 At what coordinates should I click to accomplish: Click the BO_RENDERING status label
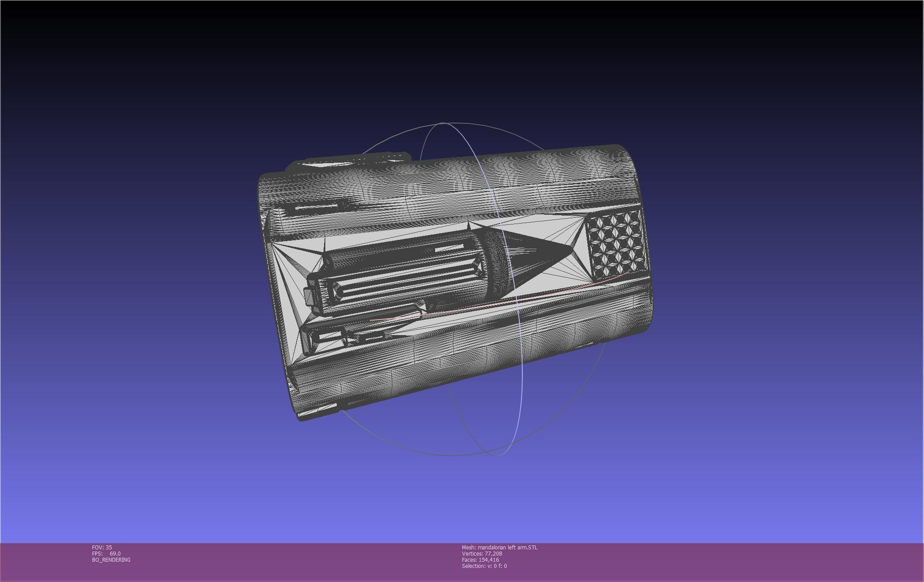coord(111,560)
